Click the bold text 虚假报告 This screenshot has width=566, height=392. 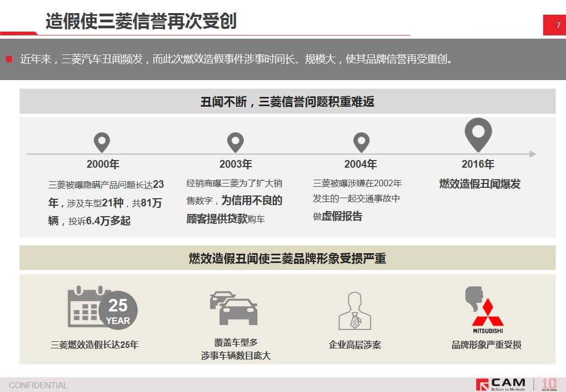click(342, 216)
